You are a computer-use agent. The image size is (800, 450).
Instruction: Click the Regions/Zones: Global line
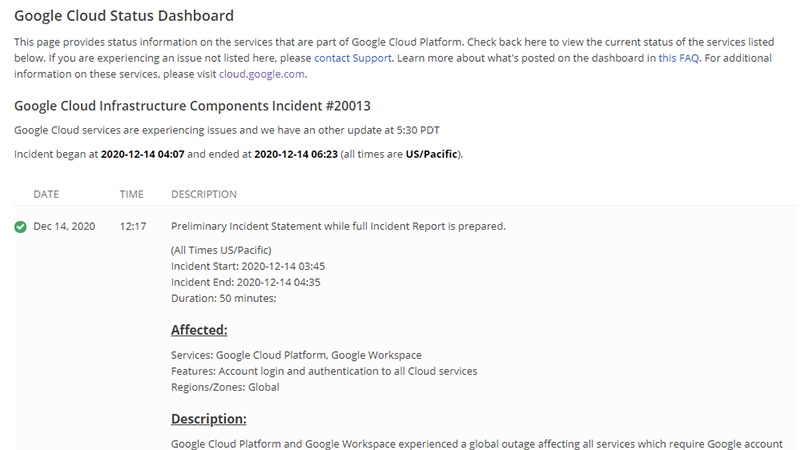click(x=225, y=386)
